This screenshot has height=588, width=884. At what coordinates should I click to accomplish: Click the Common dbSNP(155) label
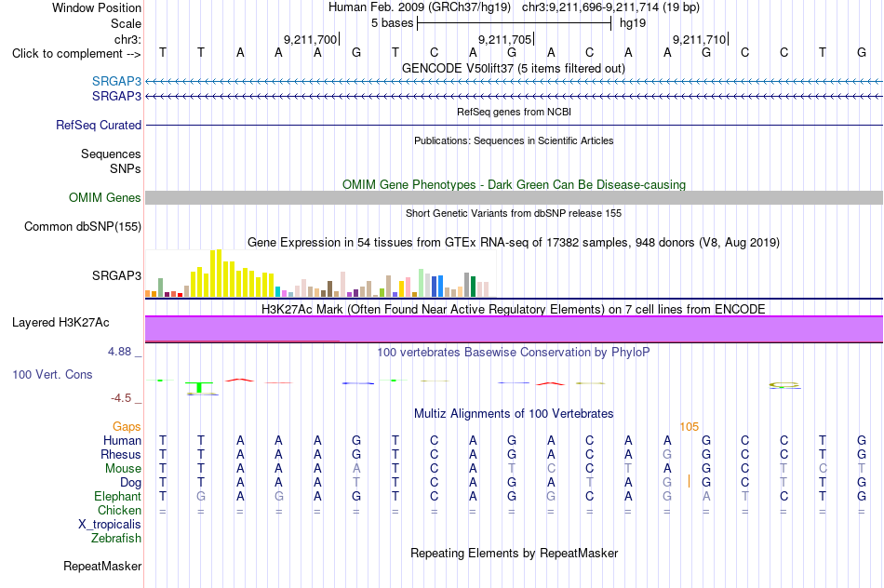pyautogui.click(x=82, y=226)
